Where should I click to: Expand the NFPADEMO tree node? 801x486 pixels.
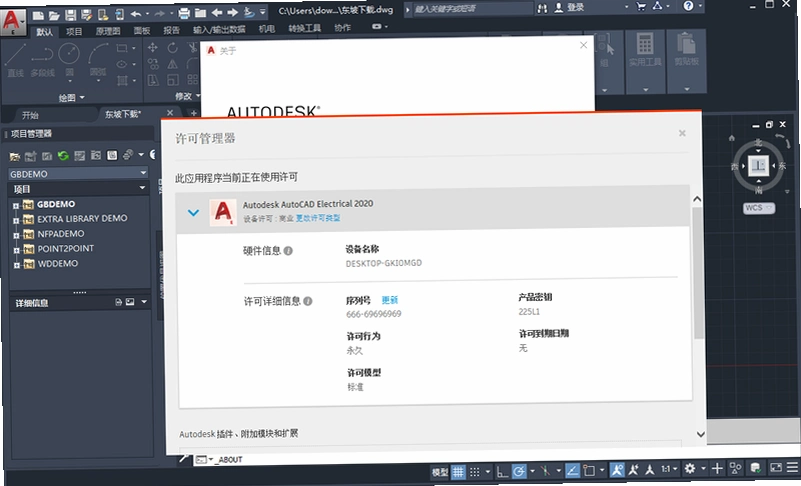pyautogui.click(x=16, y=235)
